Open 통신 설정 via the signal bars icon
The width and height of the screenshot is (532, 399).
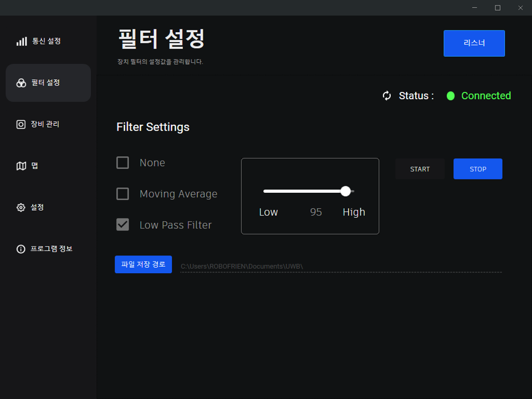pos(21,40)
